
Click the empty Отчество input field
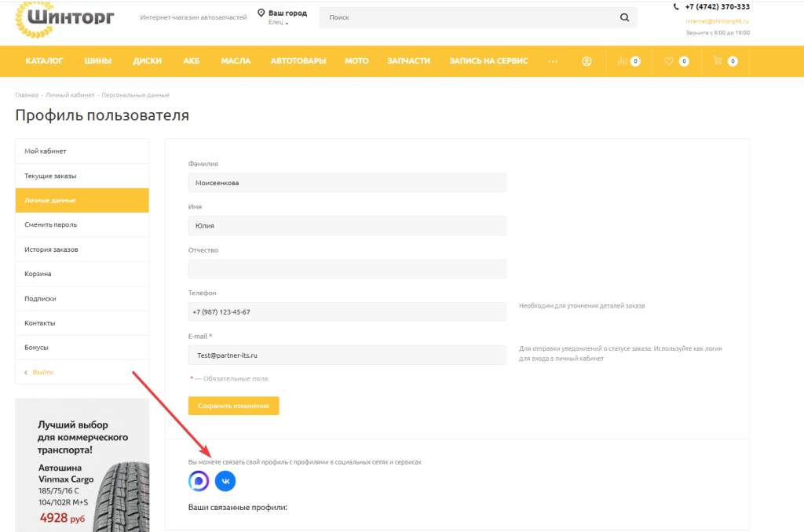[x=347, y=268]
